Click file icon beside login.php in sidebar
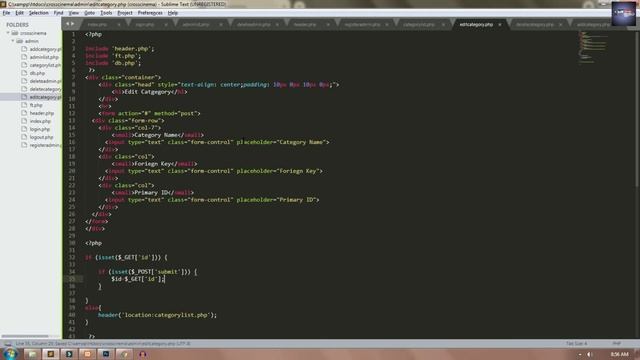 pos(24,129)
